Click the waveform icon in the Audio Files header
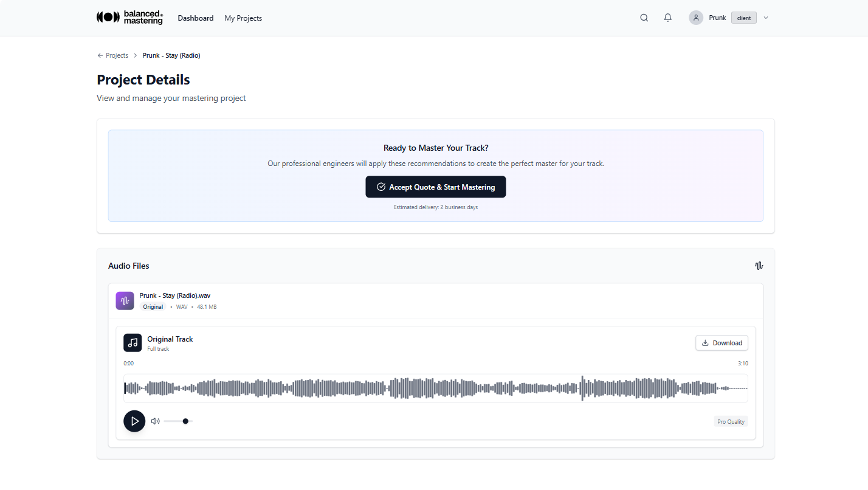 point(759,266)
